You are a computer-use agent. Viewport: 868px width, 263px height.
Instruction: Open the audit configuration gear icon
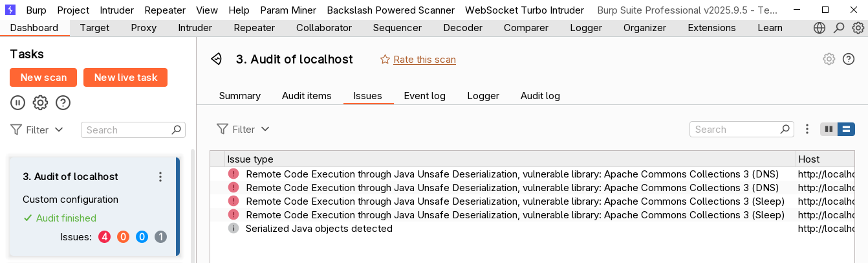829,59
